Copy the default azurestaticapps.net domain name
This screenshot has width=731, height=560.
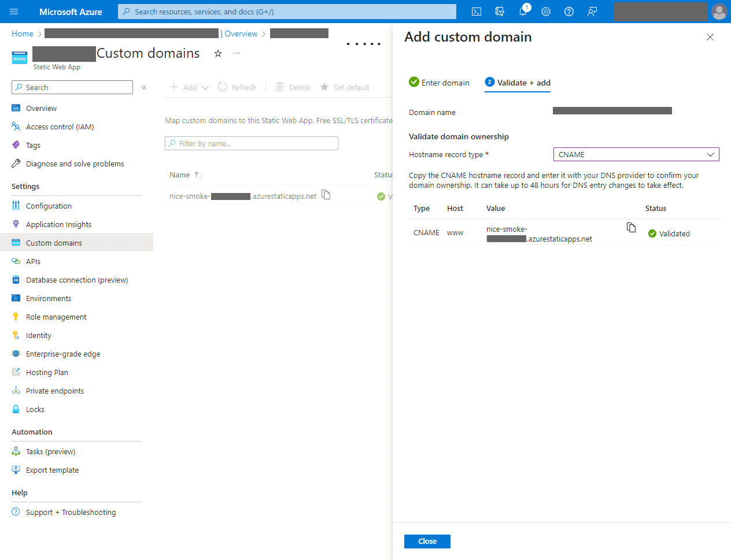[x=326, y=195]
